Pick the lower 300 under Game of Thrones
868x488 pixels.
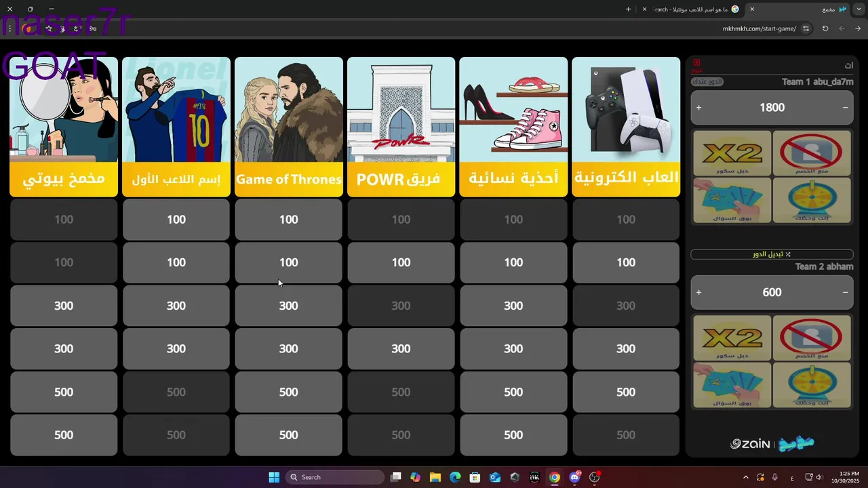[289, 348]
